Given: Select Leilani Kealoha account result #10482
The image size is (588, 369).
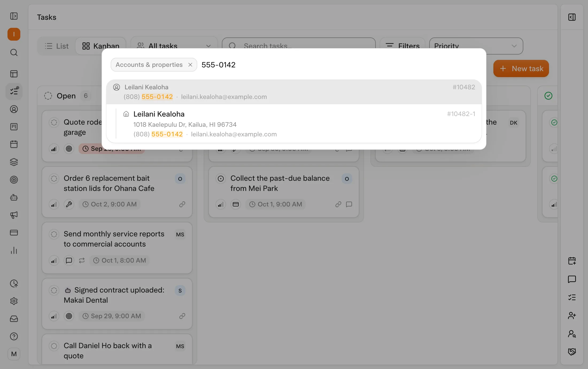Looking at the screenshot, I should (294, 92).
